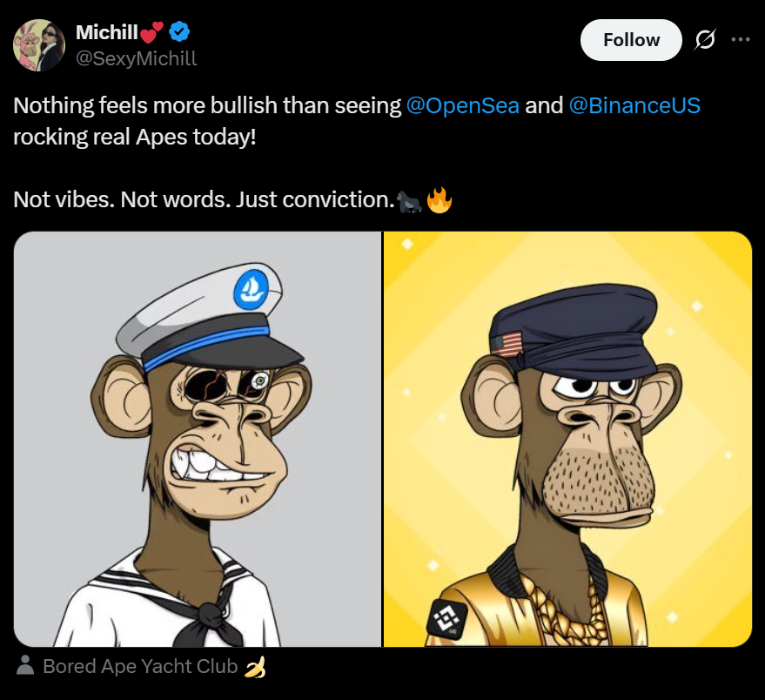
Task: Open the sailor ape image on gray background
Action: pyautogui.click(x=198, y=439)
